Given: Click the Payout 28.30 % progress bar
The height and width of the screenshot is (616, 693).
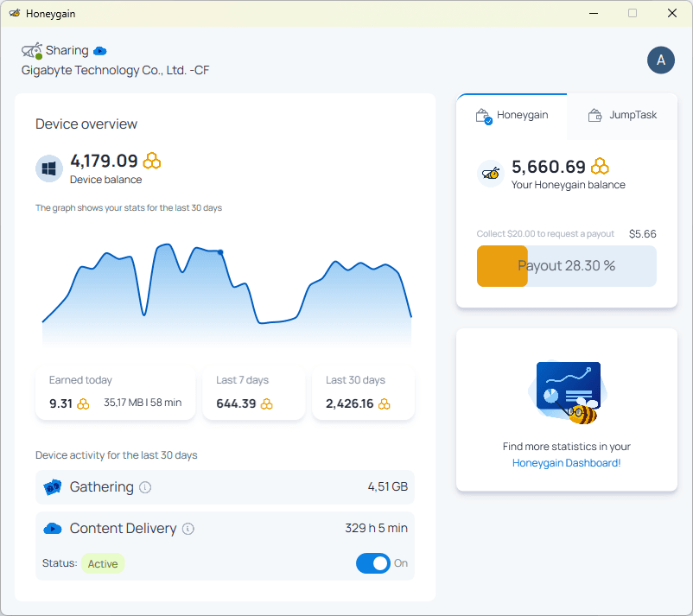Looking at the screenshot, I should tap(567, 266).
